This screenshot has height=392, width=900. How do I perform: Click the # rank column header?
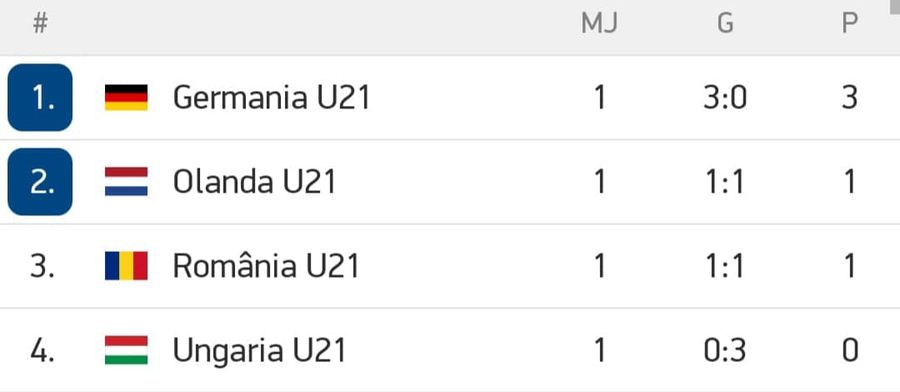[40, 24]
